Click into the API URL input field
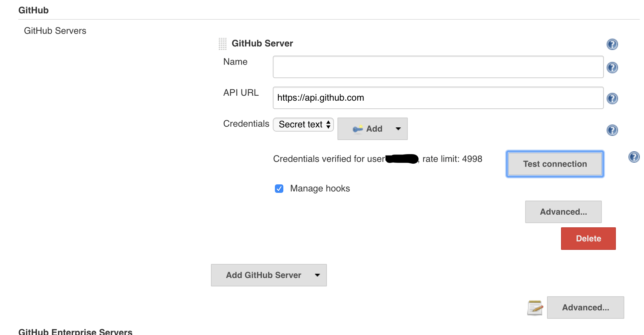 coord(438,98)
